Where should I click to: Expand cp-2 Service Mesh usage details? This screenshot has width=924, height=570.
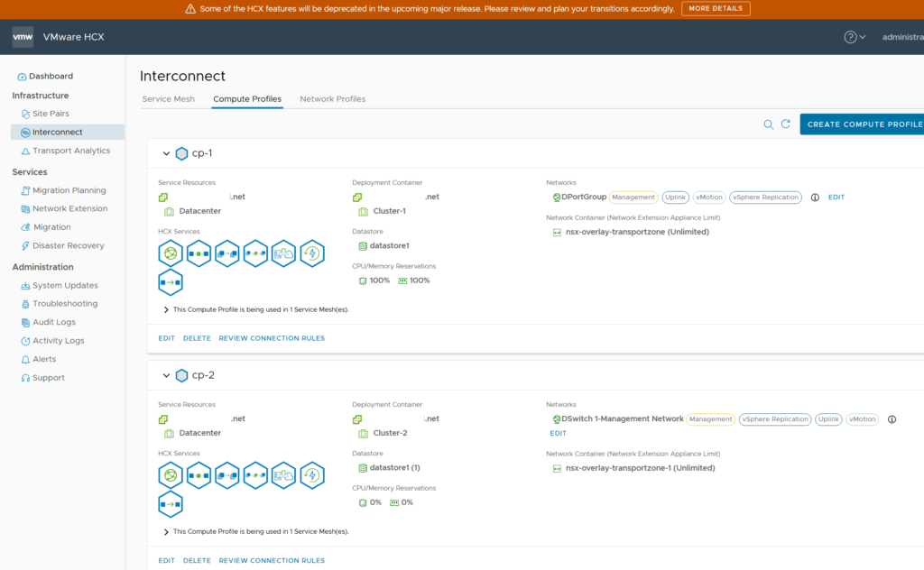click(166, 531)
